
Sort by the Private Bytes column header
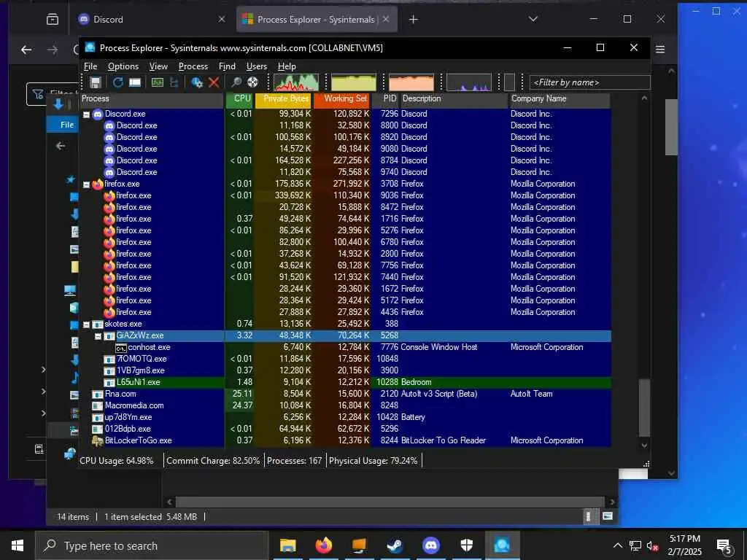tap(284, 98)
